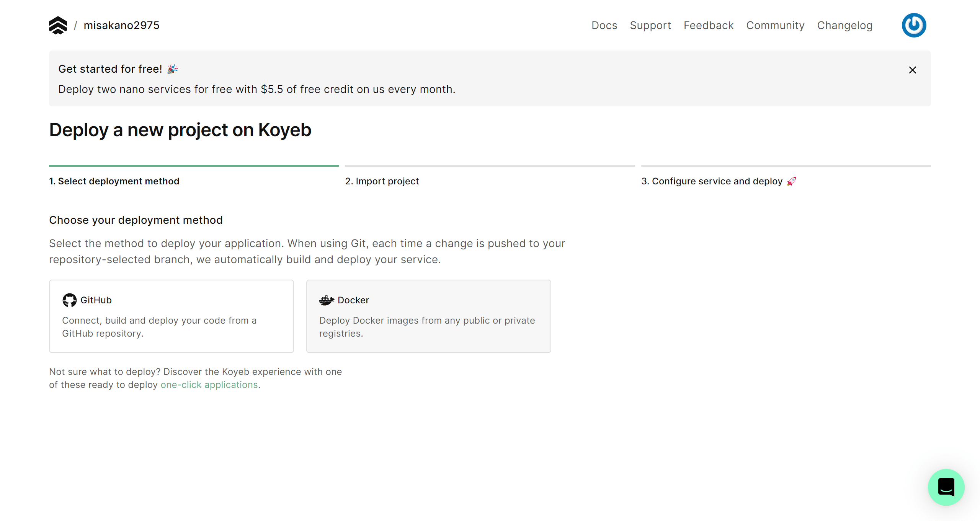Click the GitHub card description text
Image resolution: width=980 pixels, height=521 pixels.
(x=159, y=327)
